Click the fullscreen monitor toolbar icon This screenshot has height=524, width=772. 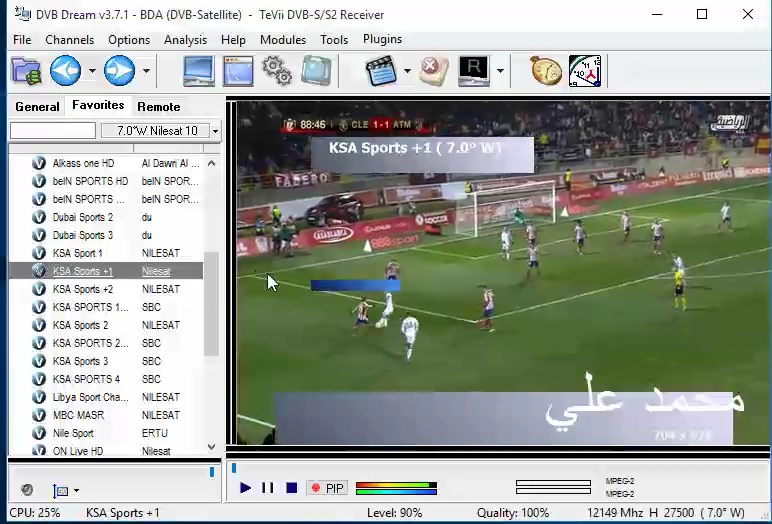[x=199, y=71]
